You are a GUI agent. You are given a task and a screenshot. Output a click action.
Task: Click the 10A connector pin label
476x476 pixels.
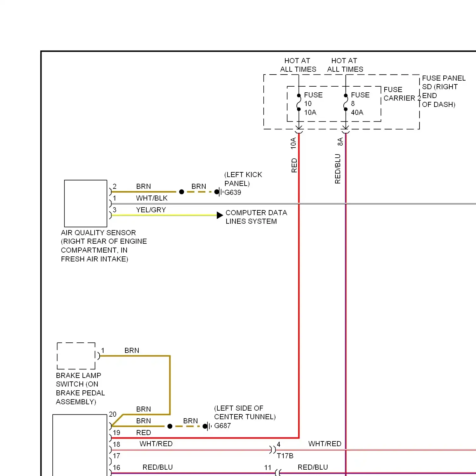pos(293,143)
